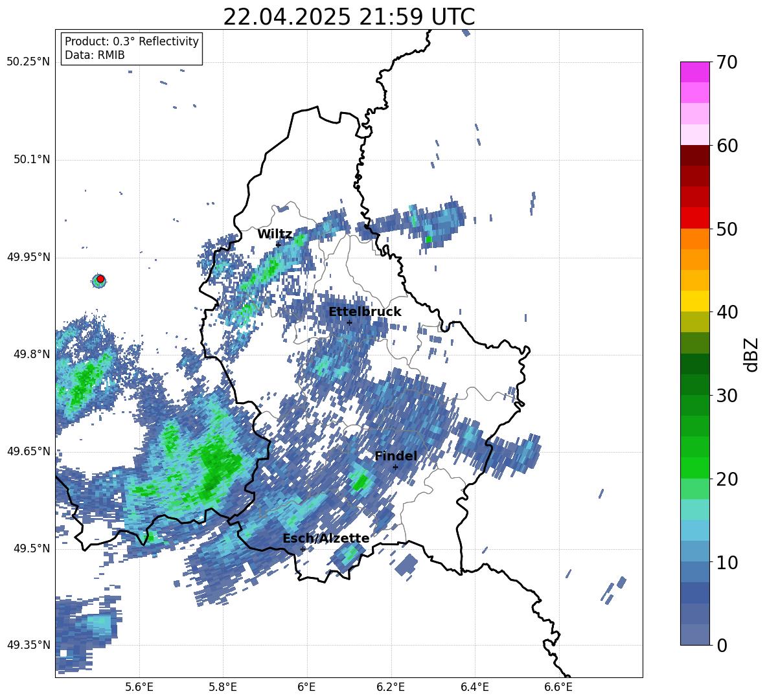Click the 5.8°E longitude label

[223, 687]
